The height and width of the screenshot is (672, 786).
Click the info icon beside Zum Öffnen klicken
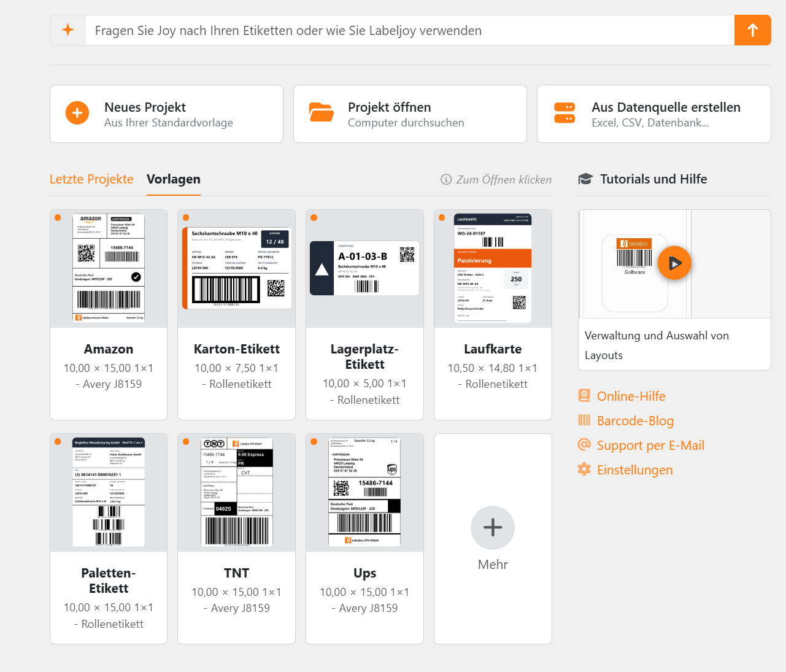[446, 179]
